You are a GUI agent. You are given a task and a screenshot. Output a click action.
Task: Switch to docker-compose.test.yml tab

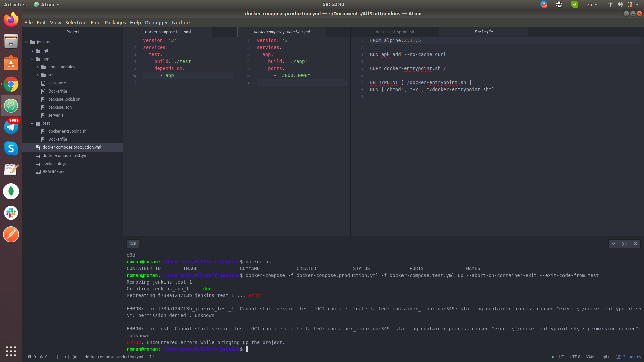[x=168, y=32]
